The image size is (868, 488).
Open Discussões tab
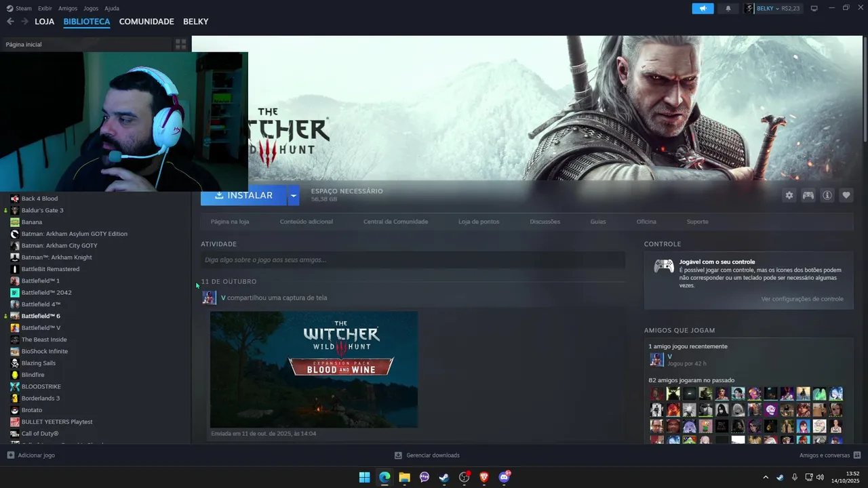pyautogui.click(x=545, y=222)
